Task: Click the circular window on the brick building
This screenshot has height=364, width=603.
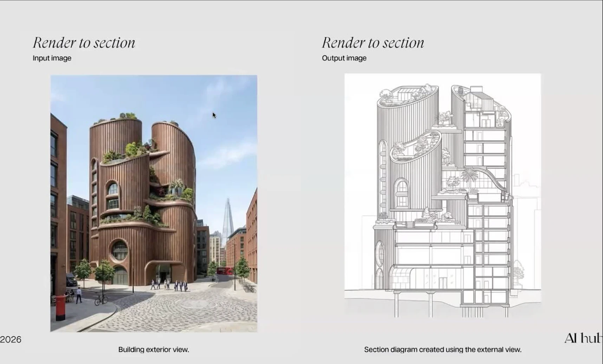Action: (119, 250)
